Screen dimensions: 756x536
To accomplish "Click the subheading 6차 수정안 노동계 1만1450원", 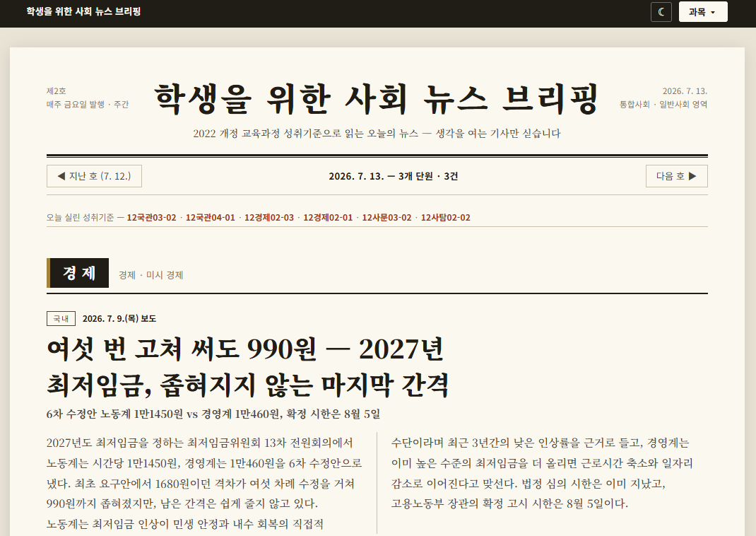I will pyautogui.click(x=213, y=414).
